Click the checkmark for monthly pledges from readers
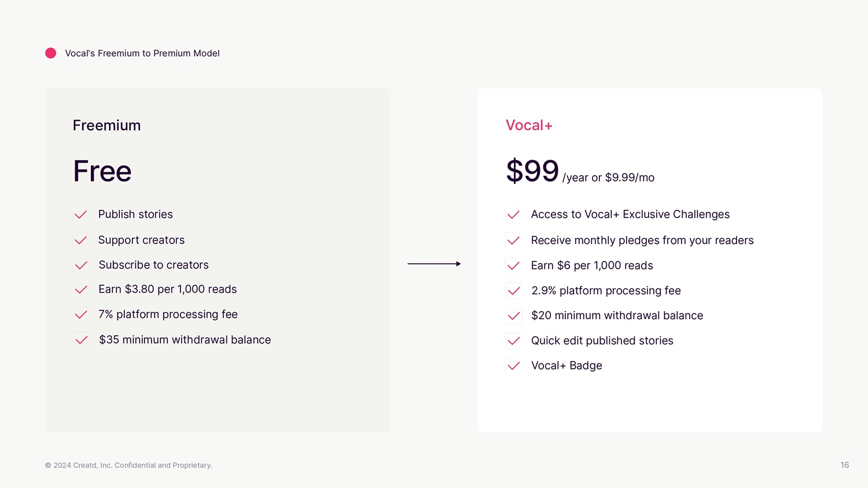 pyautogui.click(x=513, y=241)
